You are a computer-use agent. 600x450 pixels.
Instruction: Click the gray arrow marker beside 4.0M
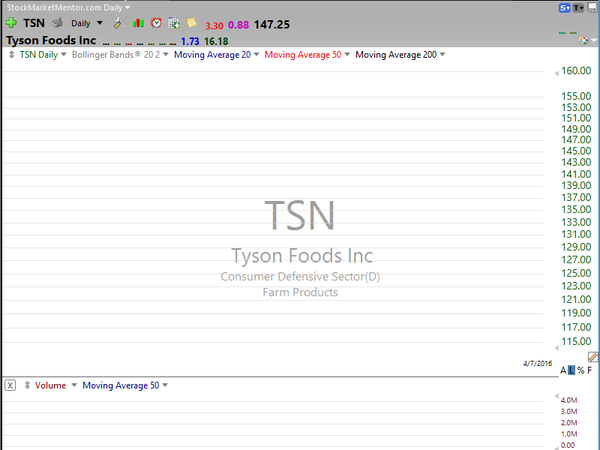[557, 396]
